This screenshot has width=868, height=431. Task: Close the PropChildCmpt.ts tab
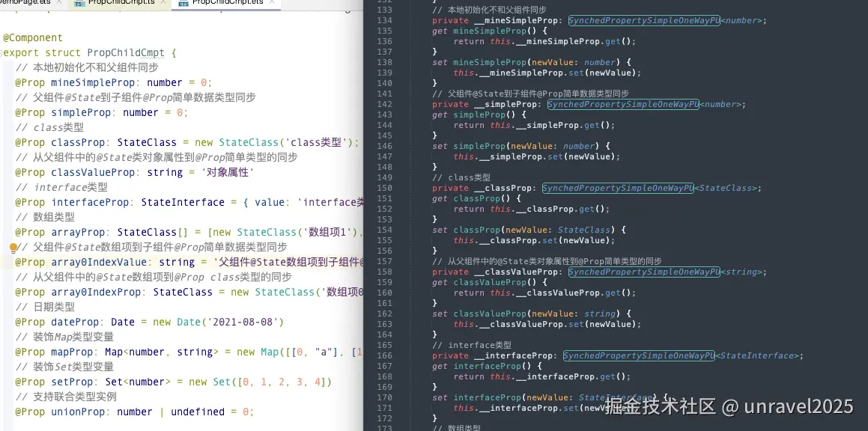[163, 3]
